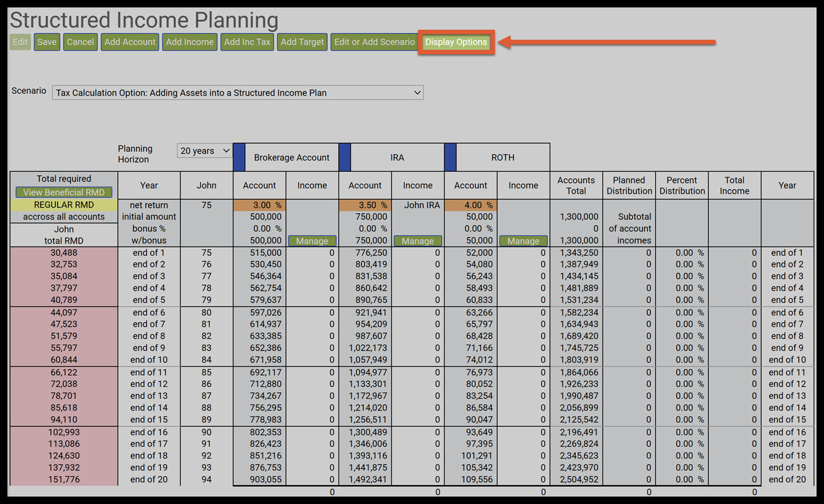824x504 pixels.
Task: Manage the ROTH account income
Action: click(x=523, y=241)
